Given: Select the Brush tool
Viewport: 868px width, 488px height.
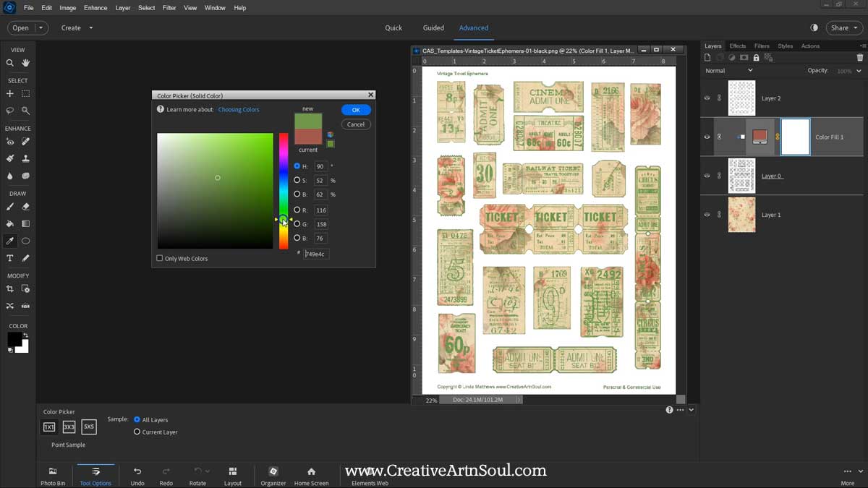Looking at the screenshot, I should tap(10, 207).
